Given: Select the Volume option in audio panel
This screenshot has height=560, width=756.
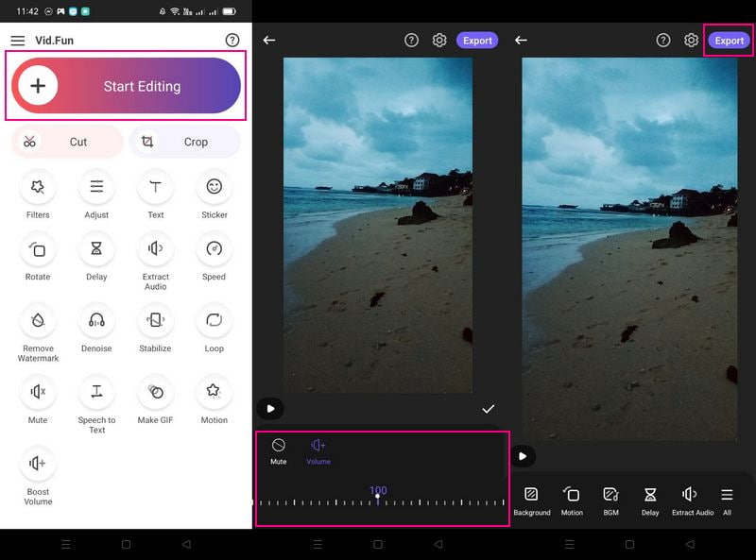Looking at the screenshot, I should coord(318,450).
